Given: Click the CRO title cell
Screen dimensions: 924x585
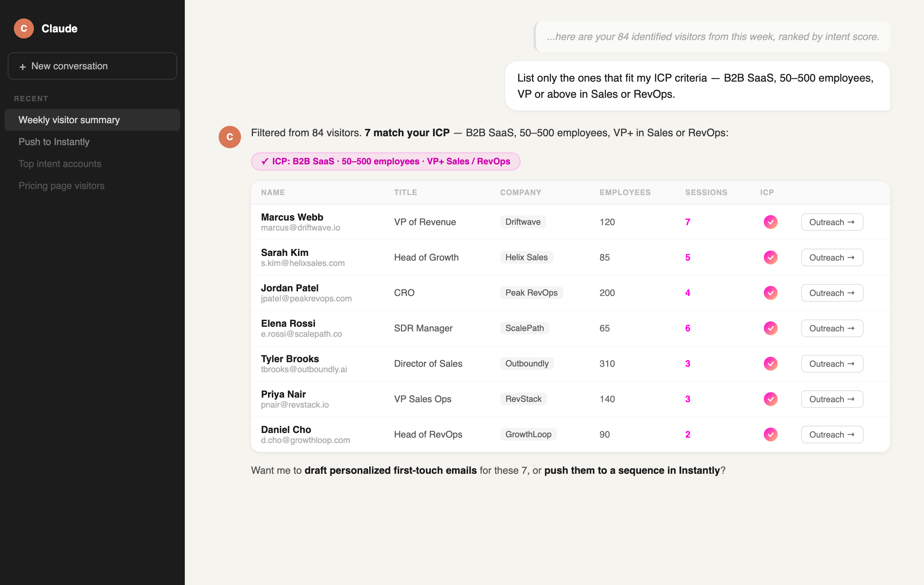Looking at the screenshot, I should click(x=404, y=293).
